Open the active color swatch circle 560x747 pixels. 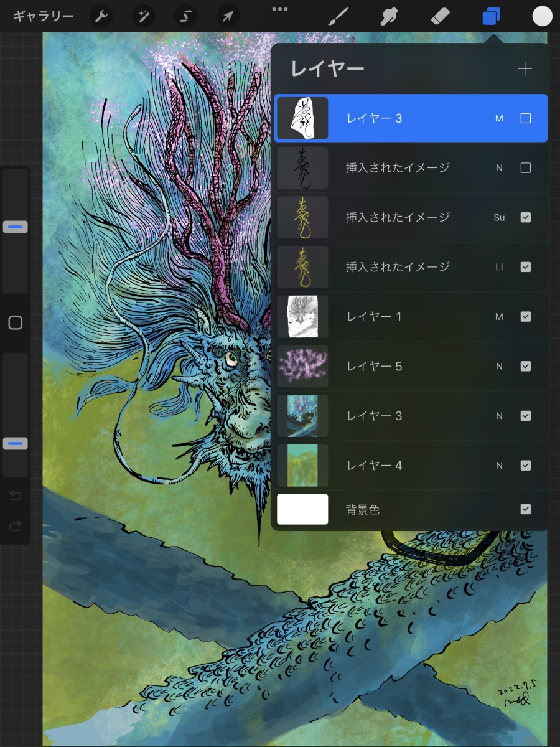point(542,16)
